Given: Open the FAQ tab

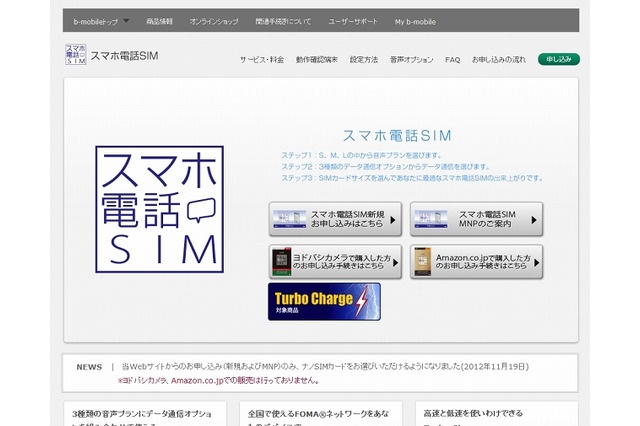Looking at the screenshot, I should (x=452, y=60).
